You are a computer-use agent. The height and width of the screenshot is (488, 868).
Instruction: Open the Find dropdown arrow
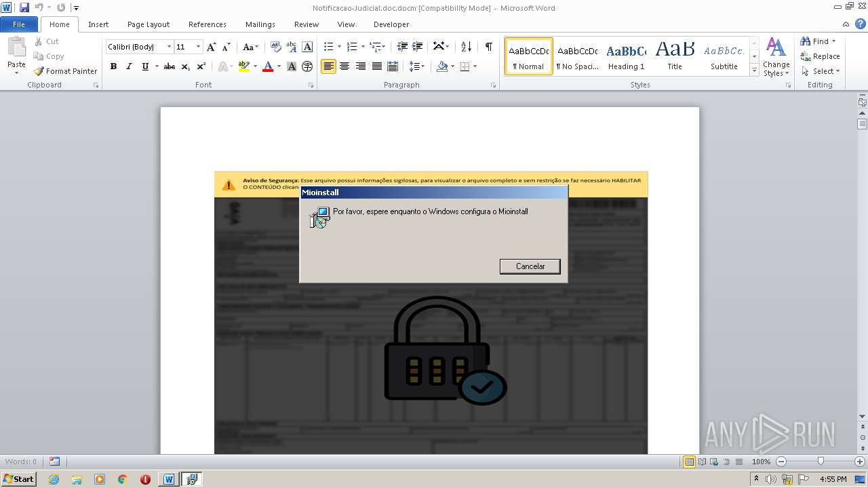[833, 41]
